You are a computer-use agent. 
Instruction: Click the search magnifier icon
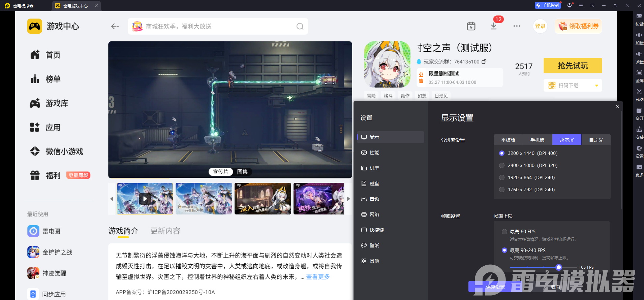300,26
